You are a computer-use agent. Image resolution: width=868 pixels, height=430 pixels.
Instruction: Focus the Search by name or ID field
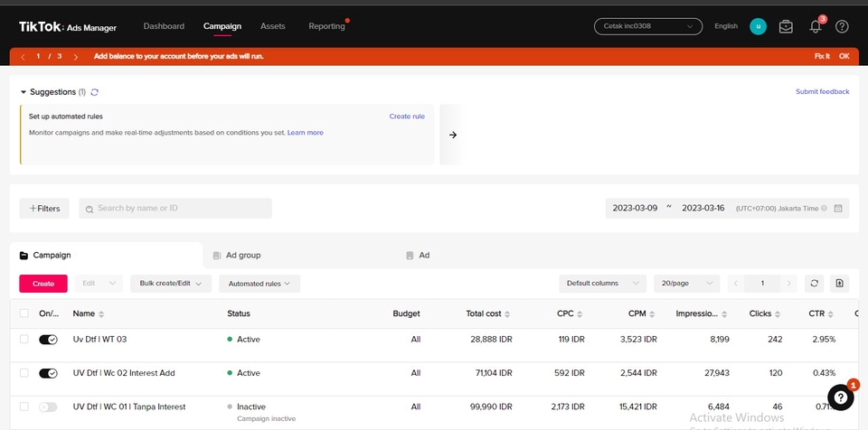click(175, 209)
